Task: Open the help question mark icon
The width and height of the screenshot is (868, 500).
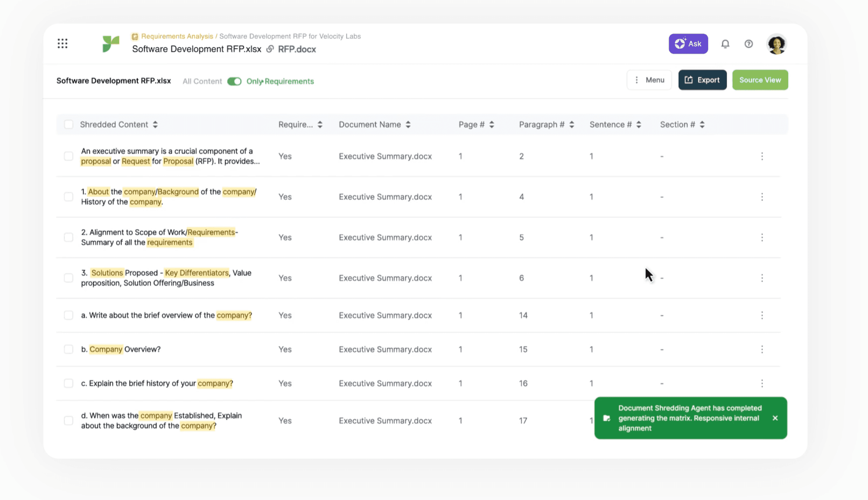Action: (x=748, y=44)
